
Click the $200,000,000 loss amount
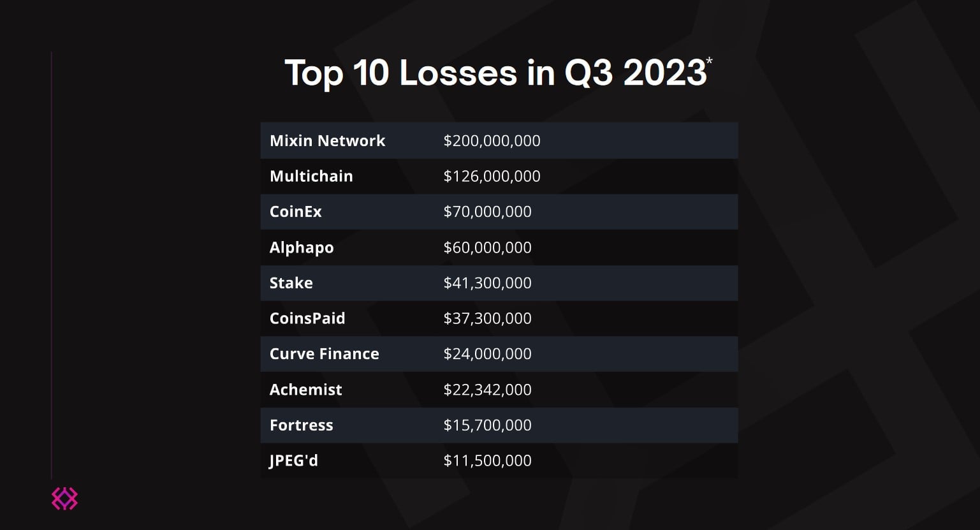click(492, 141)
